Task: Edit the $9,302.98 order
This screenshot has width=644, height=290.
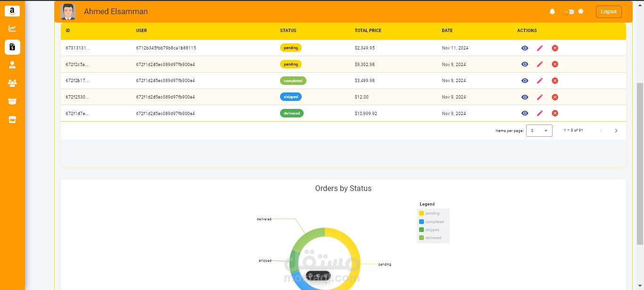Action: point(540,64)
